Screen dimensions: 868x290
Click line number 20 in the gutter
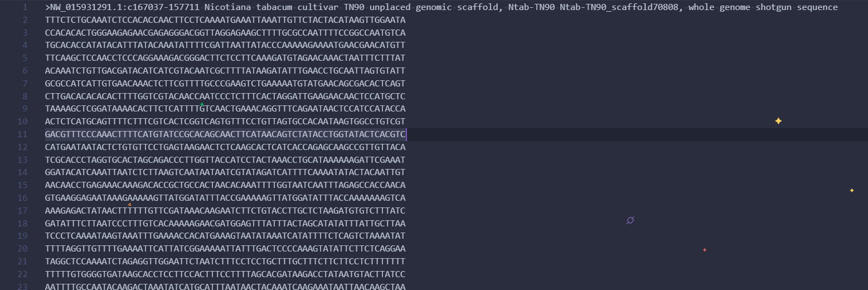pos(23,249)
